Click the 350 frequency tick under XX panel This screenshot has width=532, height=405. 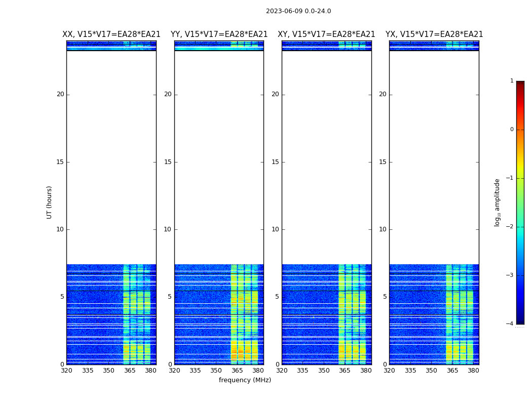click(x=108, y=371)
